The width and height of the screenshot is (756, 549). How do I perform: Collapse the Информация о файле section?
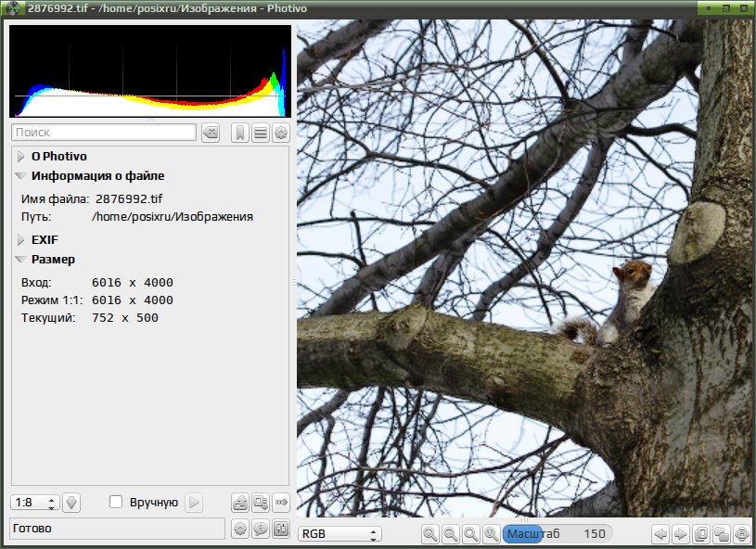pyautogui.click(x=20, y=176)
